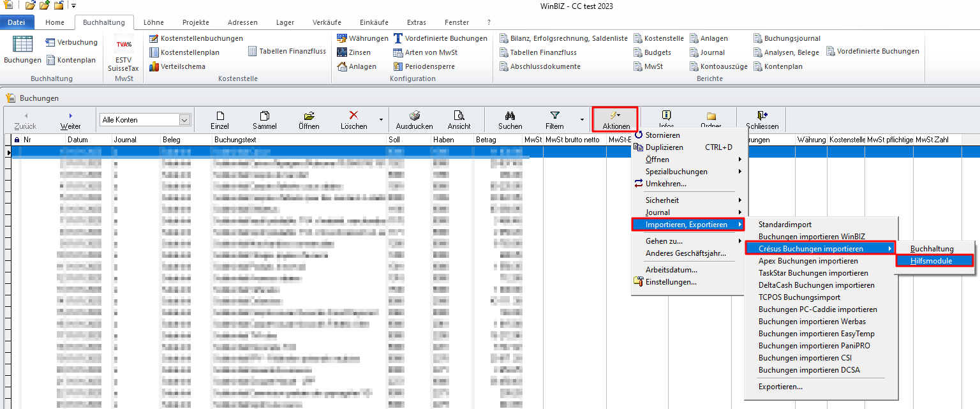
Task: Click Stornieren in the Aktionen menu
Action: 662,135
